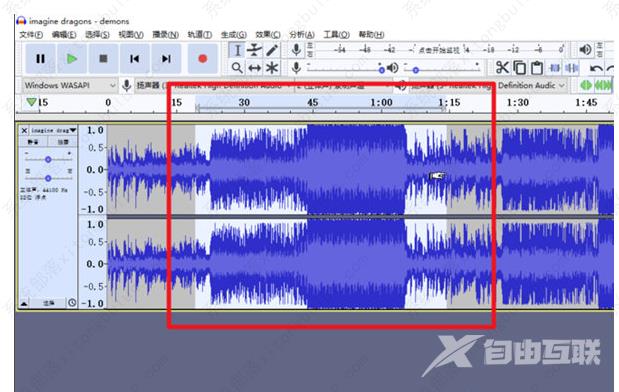Select the Selection (I-beam) tool
Viewport: 619px width, 392px height.
[x=237, y=50]
